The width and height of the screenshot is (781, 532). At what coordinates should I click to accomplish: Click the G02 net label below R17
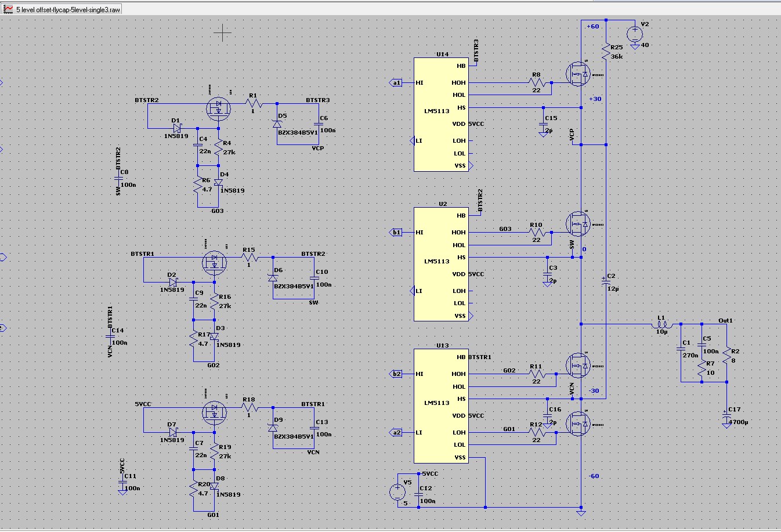[x=213, y=365]
